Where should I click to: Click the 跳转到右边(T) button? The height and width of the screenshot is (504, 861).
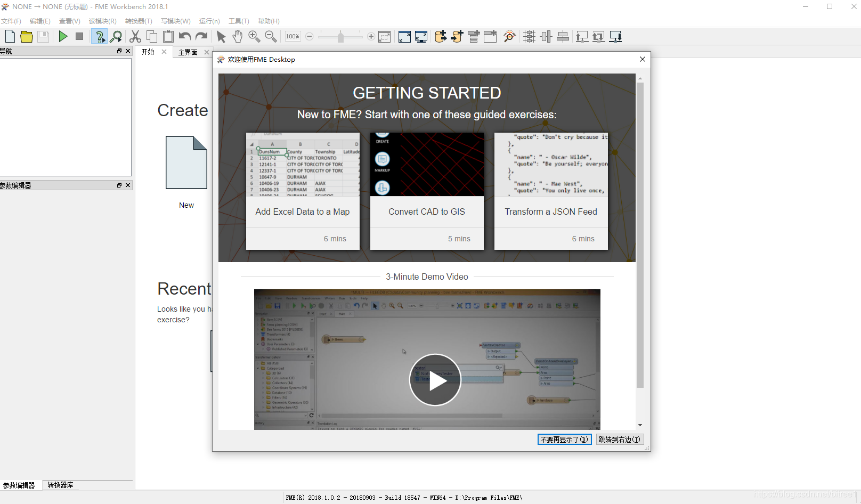coord(620,440)
